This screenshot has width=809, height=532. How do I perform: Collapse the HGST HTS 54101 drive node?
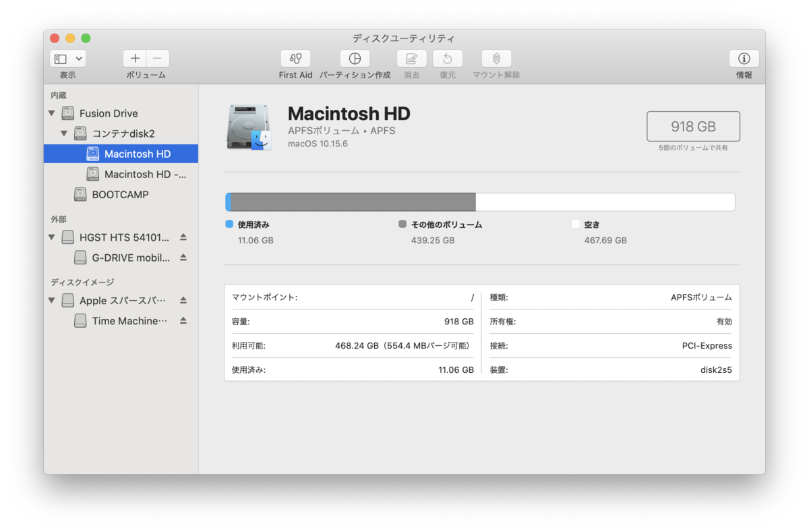(52, 237)
